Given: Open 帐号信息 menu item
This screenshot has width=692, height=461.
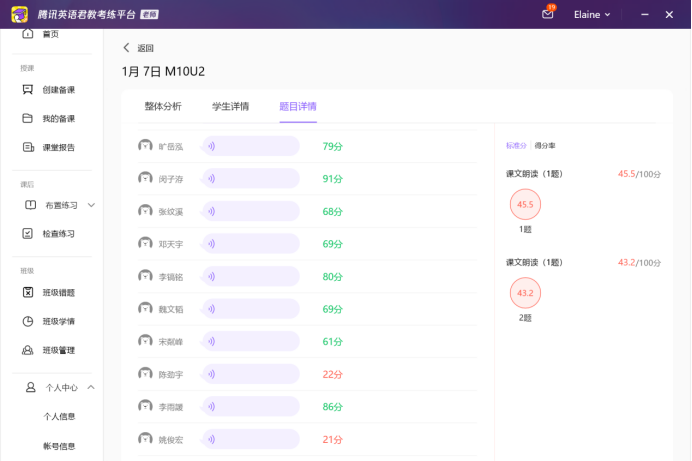Looking at the screenshot, I should click(x=59, y=446).
